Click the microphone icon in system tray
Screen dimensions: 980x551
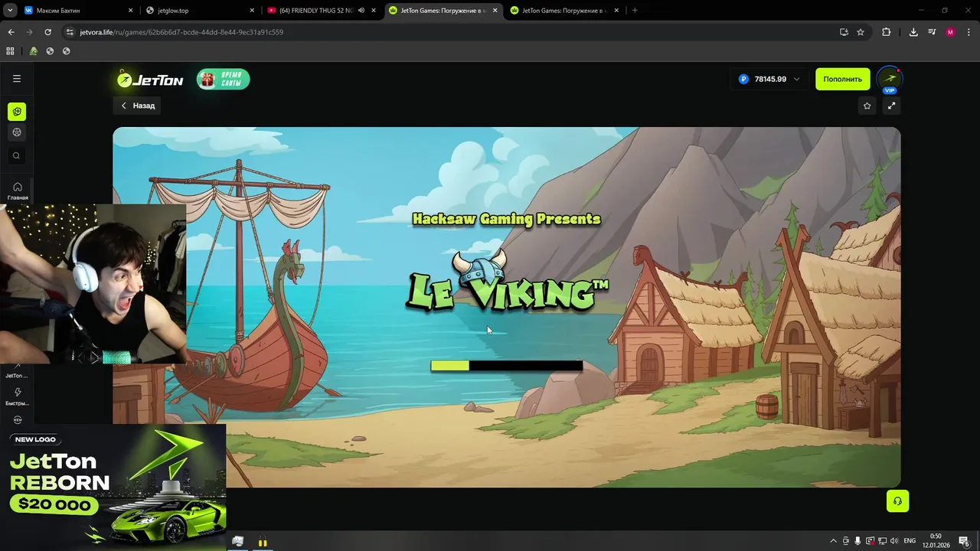pyautogui.click(x=857, y=541)
